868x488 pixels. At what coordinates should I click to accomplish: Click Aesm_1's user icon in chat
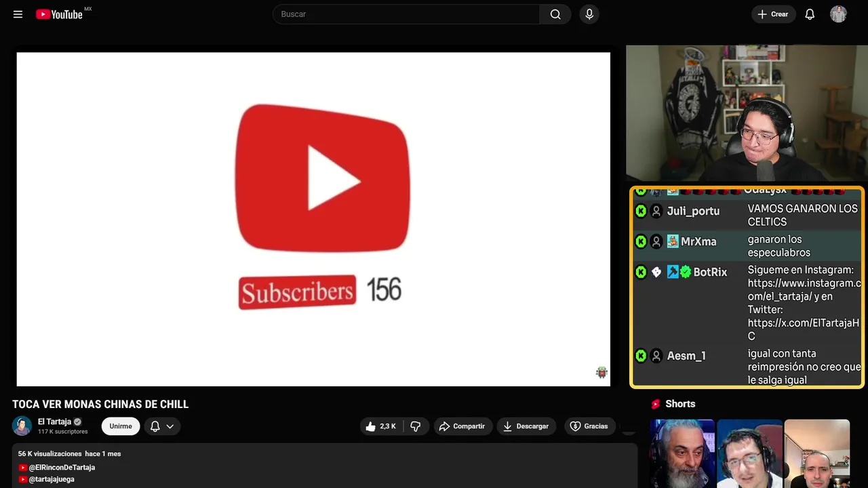(x=656, y=355)
